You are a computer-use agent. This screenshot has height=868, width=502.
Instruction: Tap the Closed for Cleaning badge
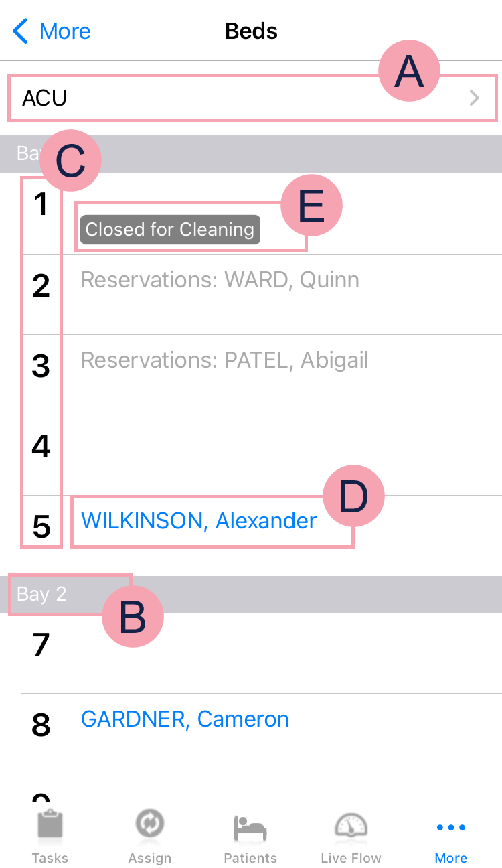[170, 230]
